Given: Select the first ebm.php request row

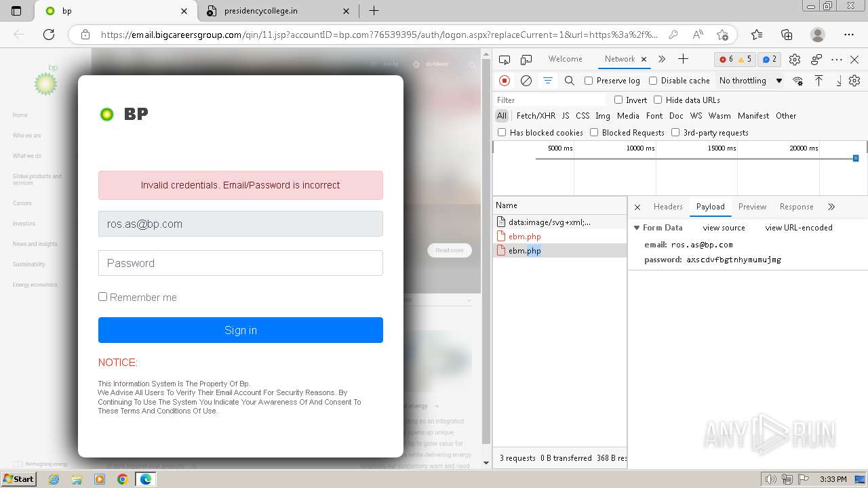Looking at the screenshot, I should [x=559, y=237].
